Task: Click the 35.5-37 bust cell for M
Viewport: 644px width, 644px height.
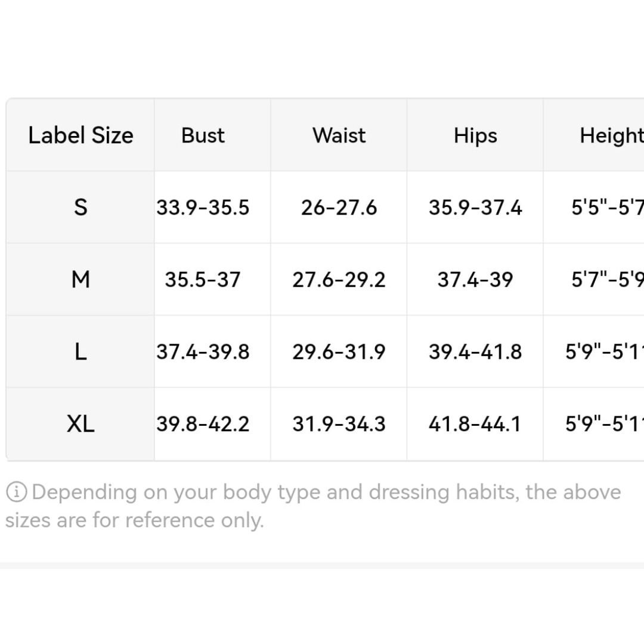Action: pyautogui.click(x=203, y=279)
